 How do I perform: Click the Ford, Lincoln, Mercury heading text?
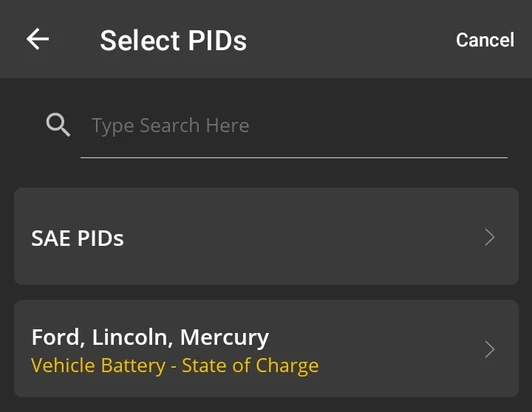150,337
